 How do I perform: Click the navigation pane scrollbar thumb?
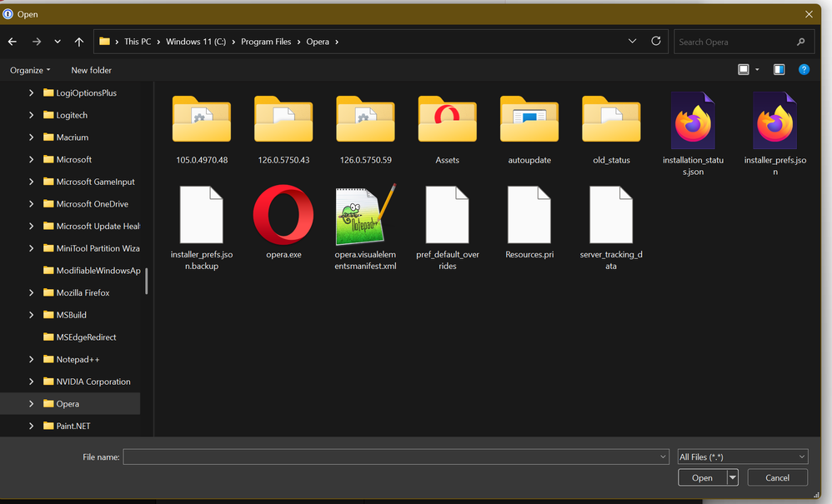pos(147,281)
